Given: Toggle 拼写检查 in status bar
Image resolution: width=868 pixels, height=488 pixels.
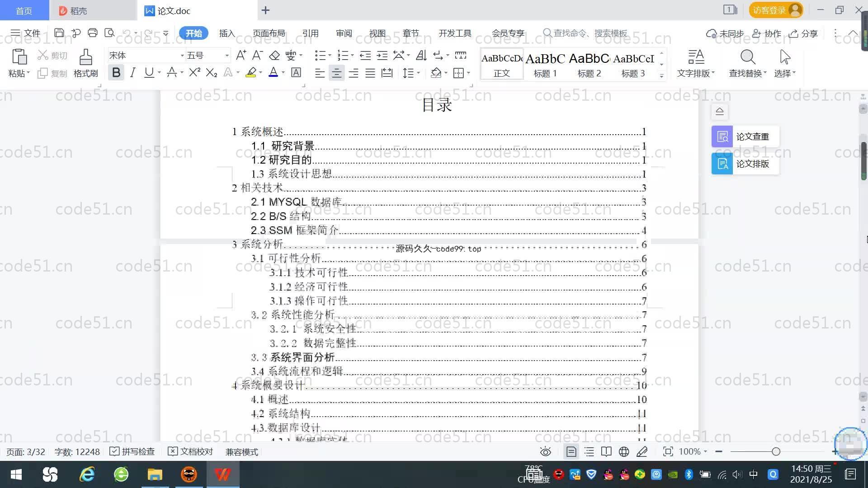Looking at the screenshot, I should click(x=132, y=452).
